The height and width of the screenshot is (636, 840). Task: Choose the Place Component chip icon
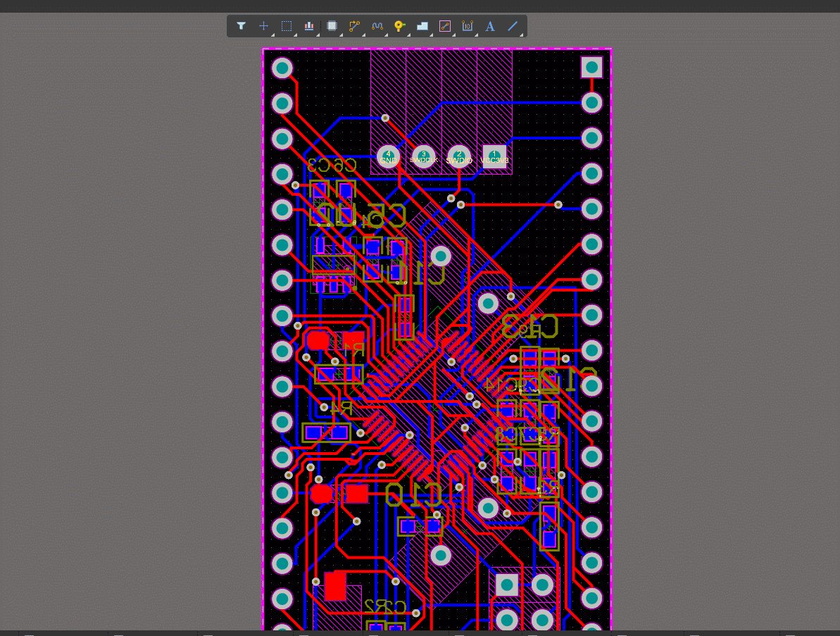[332, 26]
